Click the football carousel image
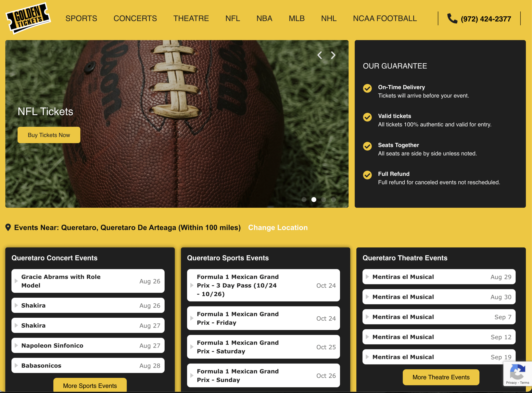This screenshot has height=393, width=532. point(177,124)
